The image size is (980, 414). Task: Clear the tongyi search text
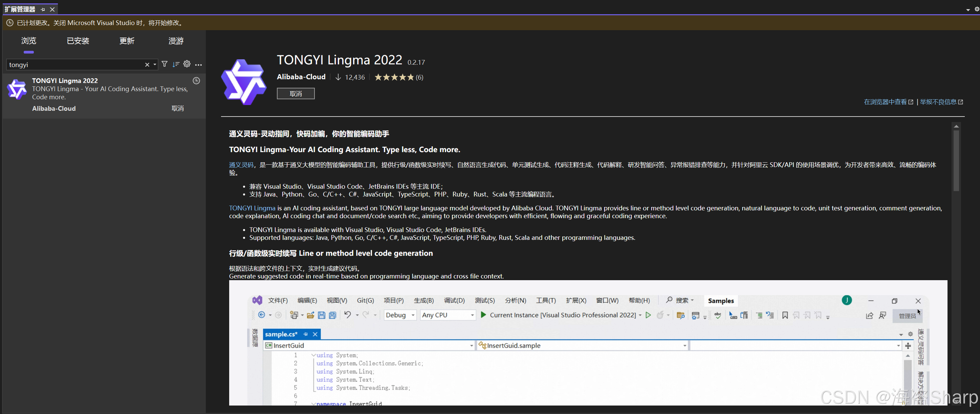[x=147, y=65]
